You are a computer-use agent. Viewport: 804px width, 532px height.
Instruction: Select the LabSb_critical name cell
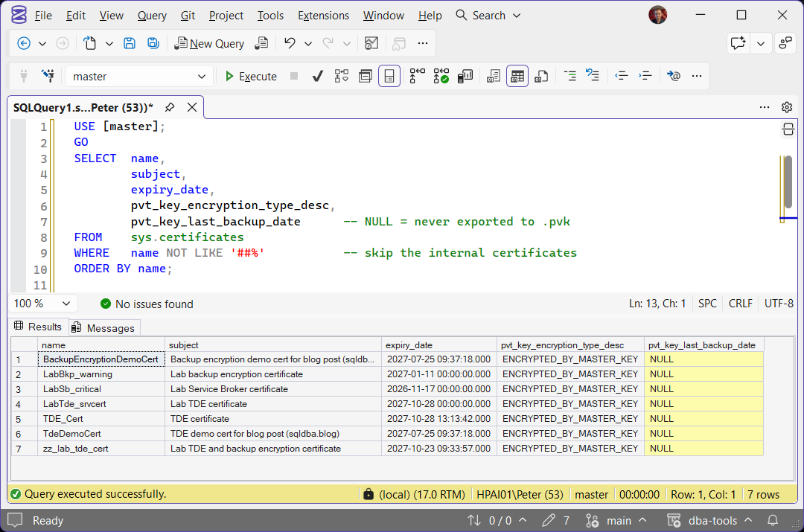click(x=101, y=389)
